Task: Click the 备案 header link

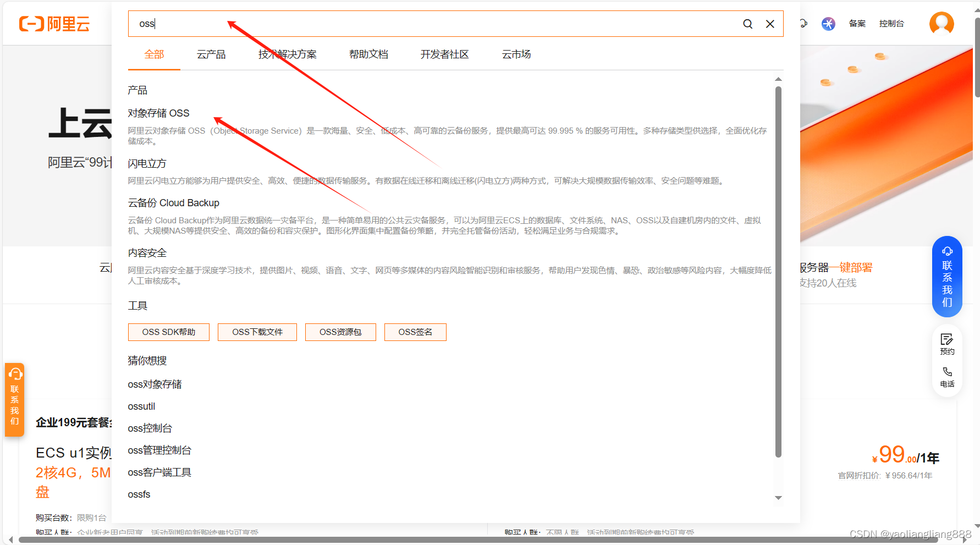Action: pyautogui.click(x=857, y=24)
